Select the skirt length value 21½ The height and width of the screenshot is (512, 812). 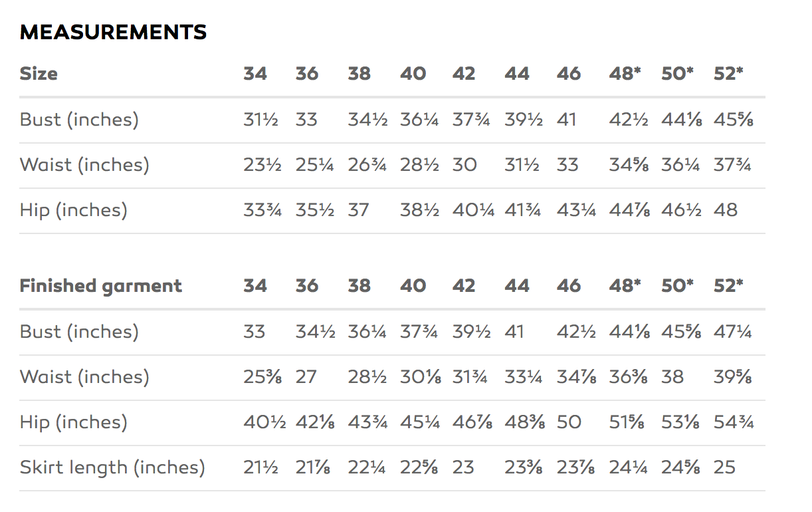pos(260,467)
